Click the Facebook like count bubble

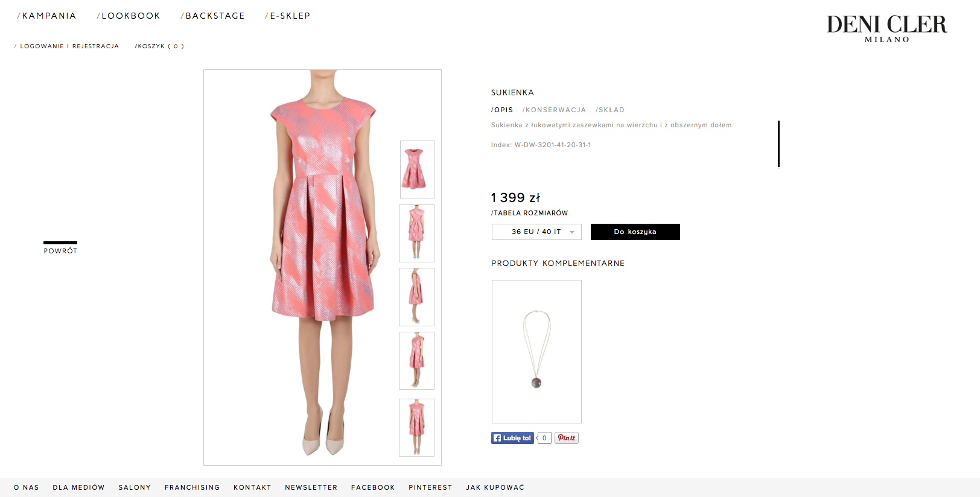point(544,438)
